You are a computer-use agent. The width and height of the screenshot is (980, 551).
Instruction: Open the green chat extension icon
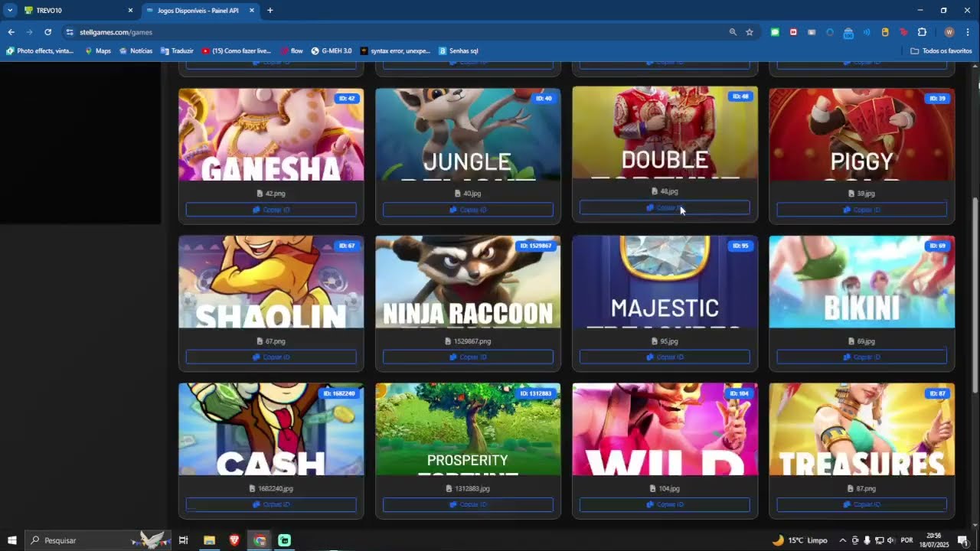775,32
